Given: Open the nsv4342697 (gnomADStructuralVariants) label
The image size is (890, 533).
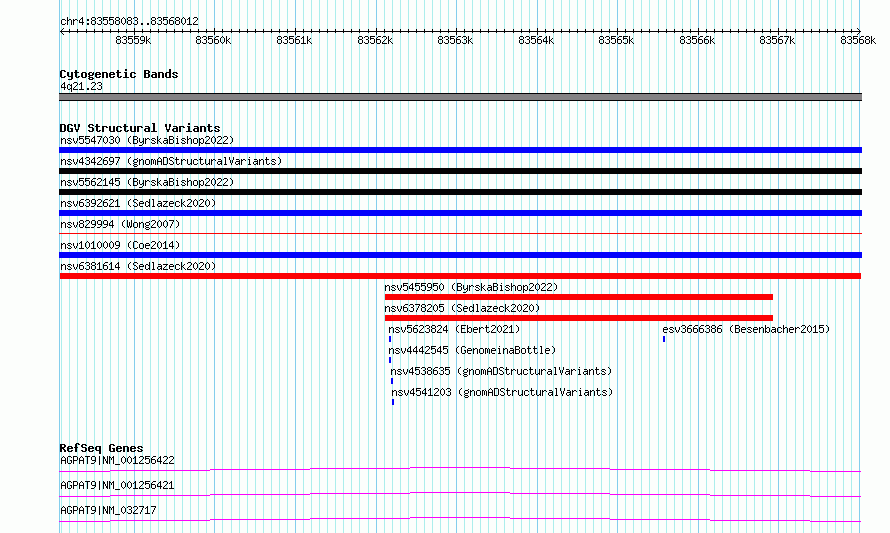Looking at the screenshot, I should tap(171, 161).
